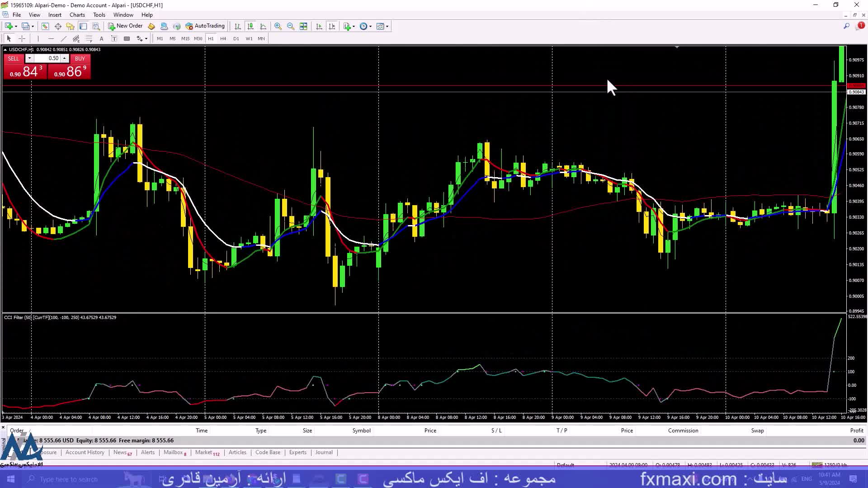868x488 pixels.
Task: Click the Zoom In magnifier icon
Action: click(x=278, y=26)
